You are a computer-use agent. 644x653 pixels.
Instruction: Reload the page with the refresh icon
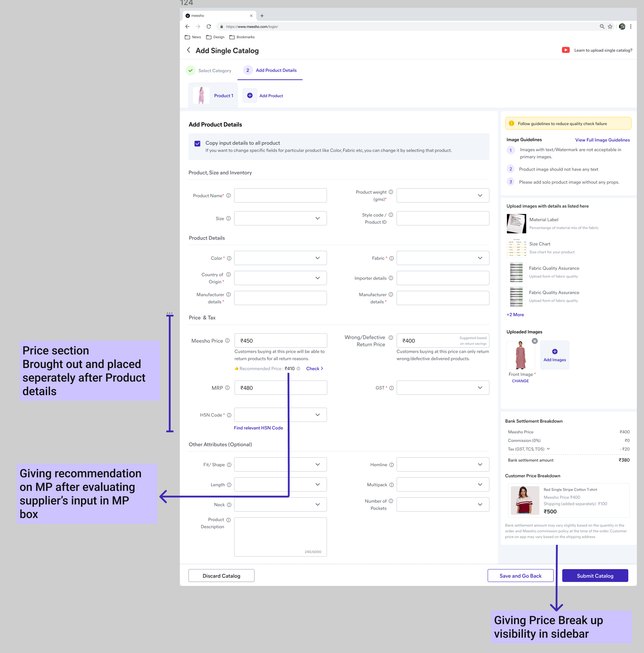(209, 26)
